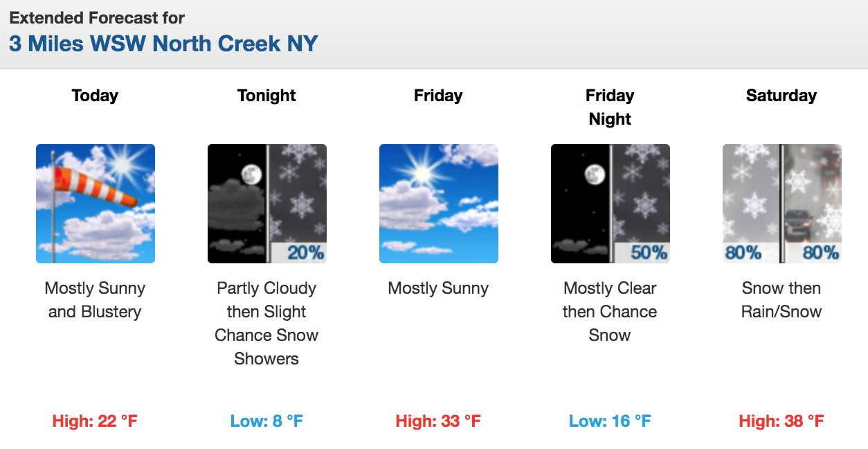Screen dimensions: 868x449
Task: Click Friday Night's moon and snow icon
Action: [610, 204]
